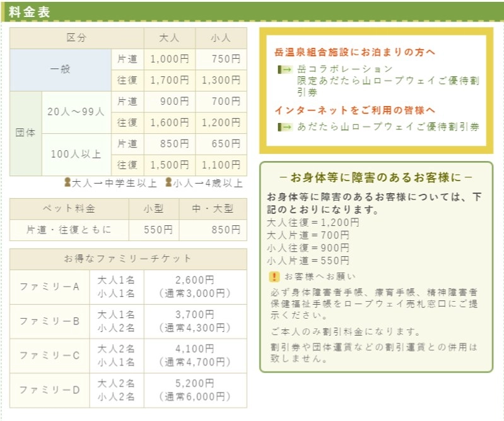This screenshot has height=421, width=504.
Task: Select 100人以上 adult round-trip price 1,500円
Action: click(x=170, y=165)
